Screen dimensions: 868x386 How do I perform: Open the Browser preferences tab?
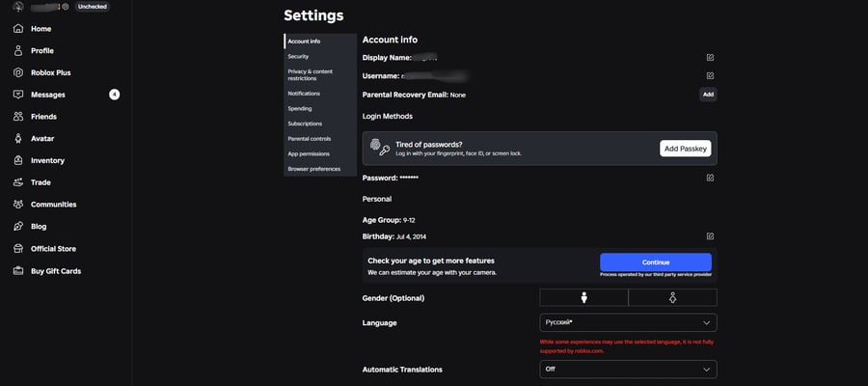(x=320, y=169)
